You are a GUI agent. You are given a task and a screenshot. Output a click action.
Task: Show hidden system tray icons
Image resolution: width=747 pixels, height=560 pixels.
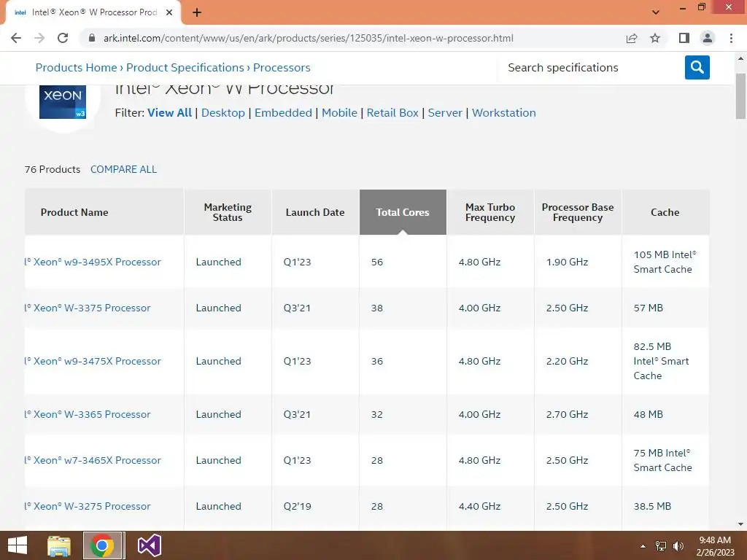(643, 546)
